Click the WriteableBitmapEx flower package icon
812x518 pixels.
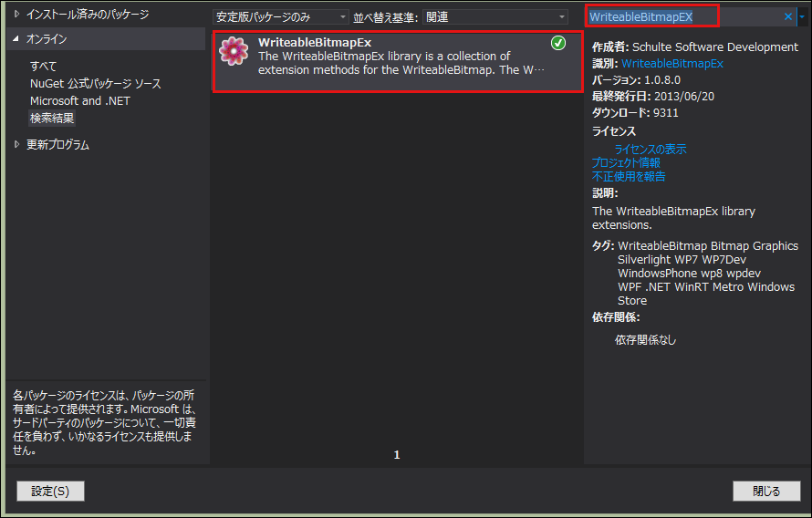[x=234, y=51]
